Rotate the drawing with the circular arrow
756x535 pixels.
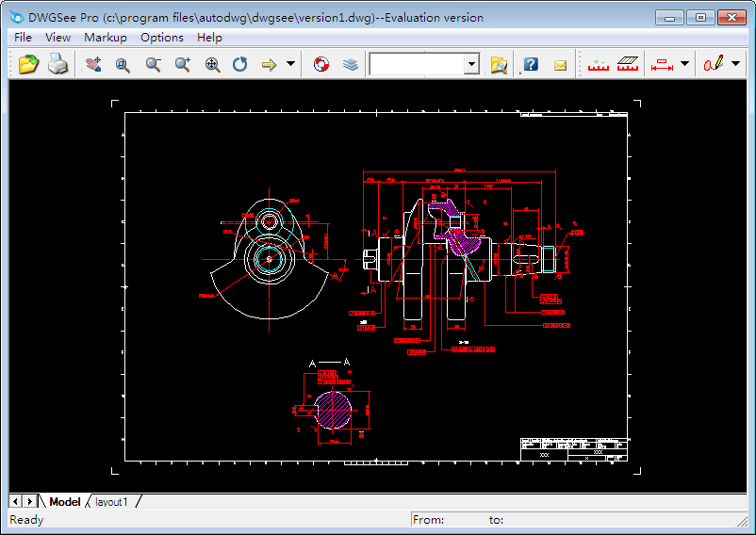[239, 64]
